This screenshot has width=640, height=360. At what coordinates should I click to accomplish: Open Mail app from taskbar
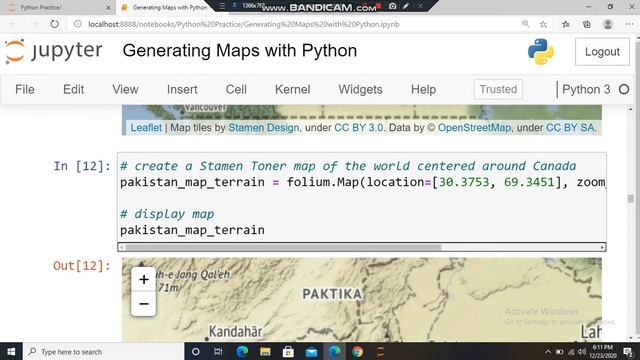(x=311, y=351)
